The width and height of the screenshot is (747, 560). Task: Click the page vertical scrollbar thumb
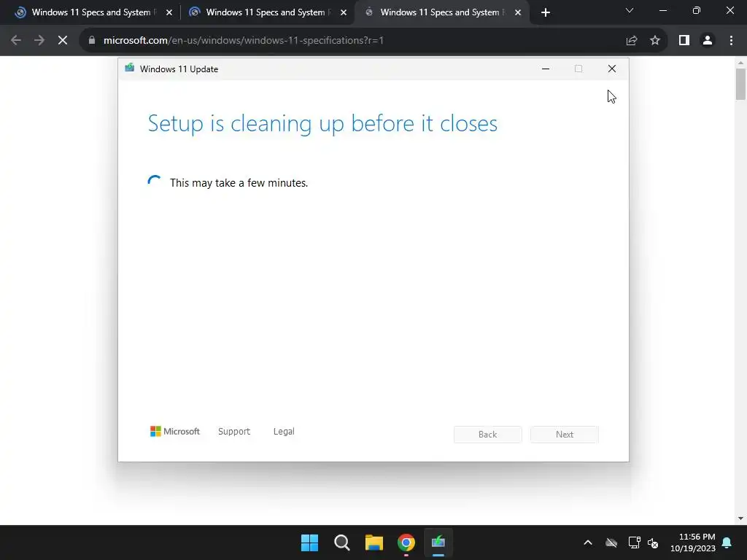[x=740, y=84]
